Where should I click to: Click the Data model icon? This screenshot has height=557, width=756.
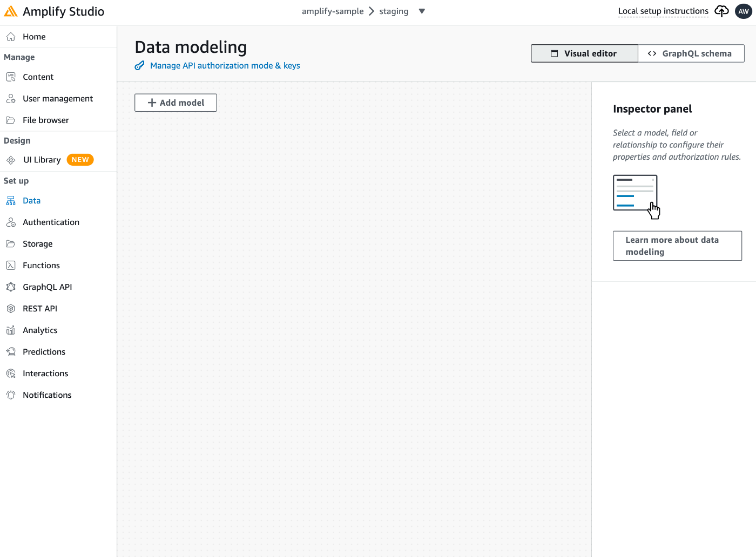[x=11, y=201]
